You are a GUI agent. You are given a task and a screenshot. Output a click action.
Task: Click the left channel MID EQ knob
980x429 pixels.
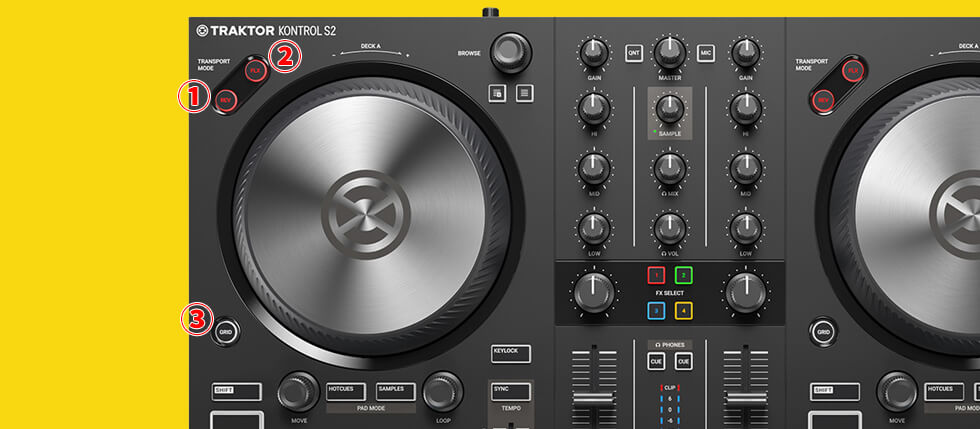pos(594,169)
